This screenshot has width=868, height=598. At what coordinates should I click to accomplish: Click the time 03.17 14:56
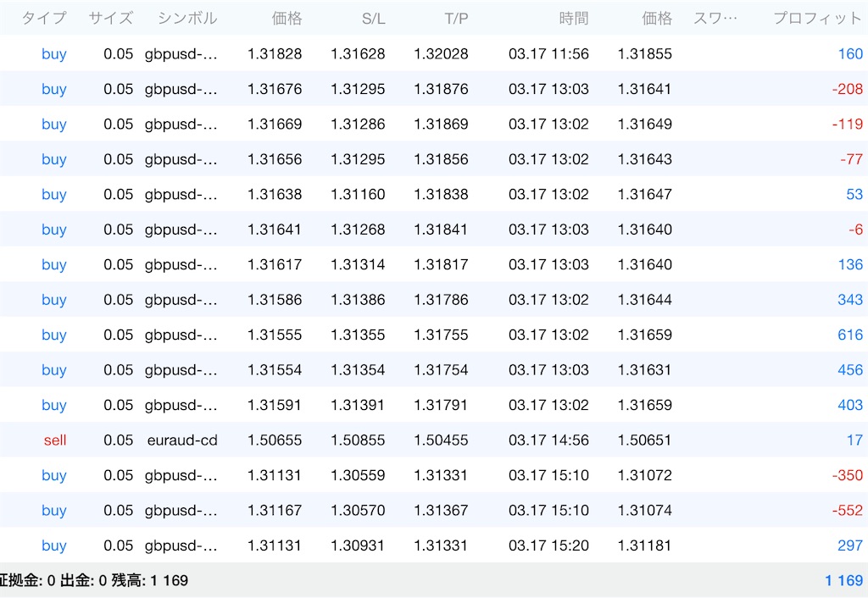(548, 440)
